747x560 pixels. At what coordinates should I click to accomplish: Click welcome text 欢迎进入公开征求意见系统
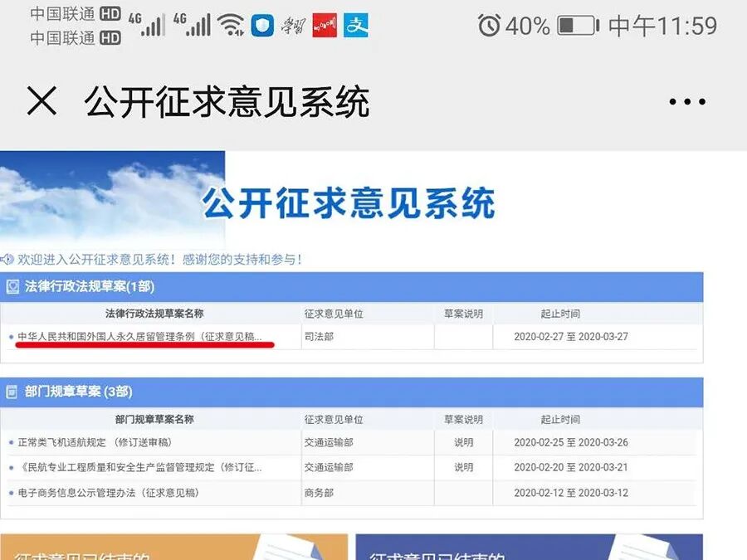pos(159,260)
